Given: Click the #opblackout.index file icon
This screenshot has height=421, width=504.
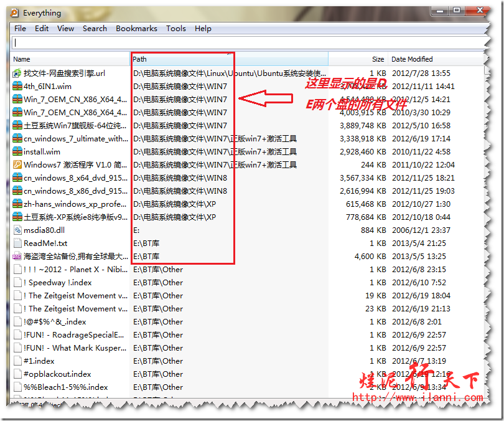Looking at the screenshot, I should [17, 374].
